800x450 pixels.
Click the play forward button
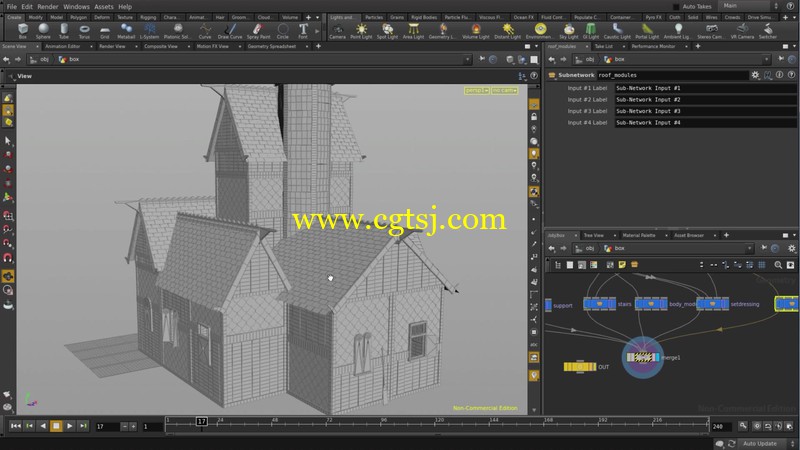(x=69, y=426)
